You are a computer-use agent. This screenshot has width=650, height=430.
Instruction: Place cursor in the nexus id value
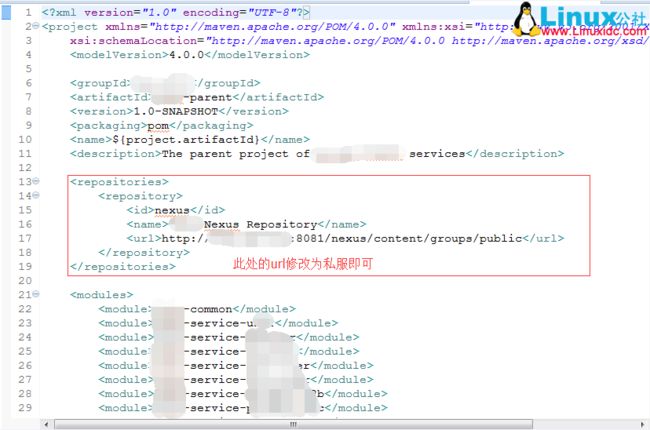point(172,210)
